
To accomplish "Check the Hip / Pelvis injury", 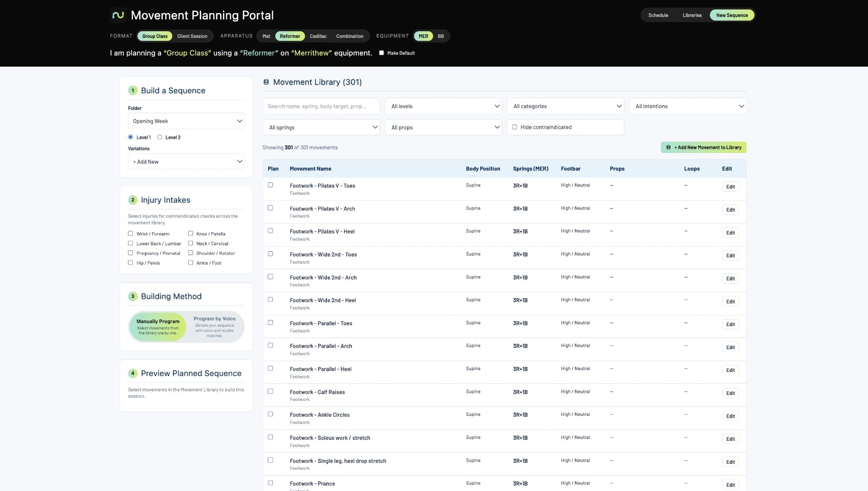I will pyautogui.click(x=131, y=262).
